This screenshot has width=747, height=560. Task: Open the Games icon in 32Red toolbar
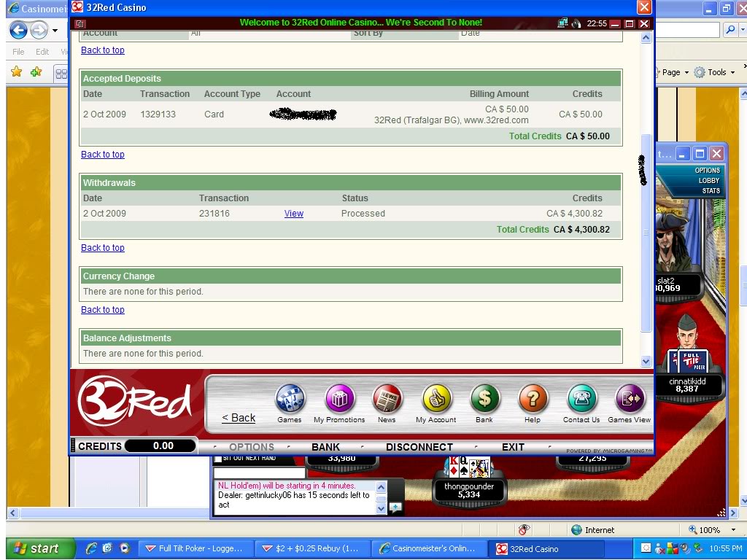point(290,399)
